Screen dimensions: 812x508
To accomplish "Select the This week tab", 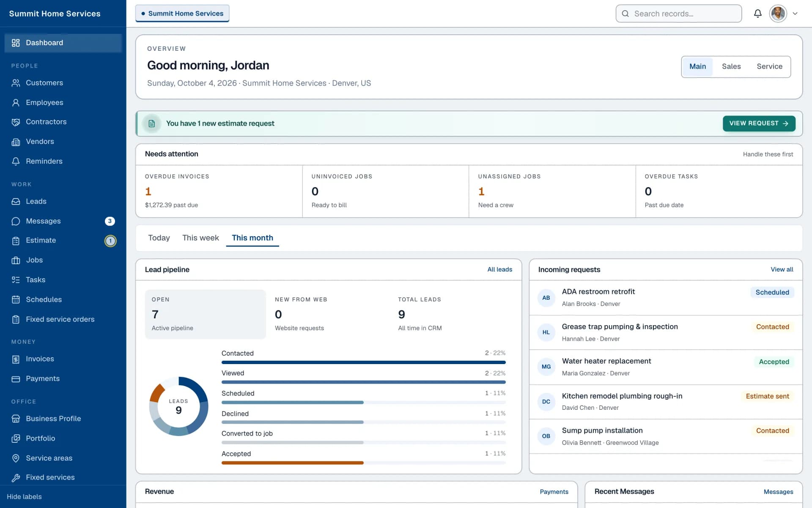I will 200,238.
